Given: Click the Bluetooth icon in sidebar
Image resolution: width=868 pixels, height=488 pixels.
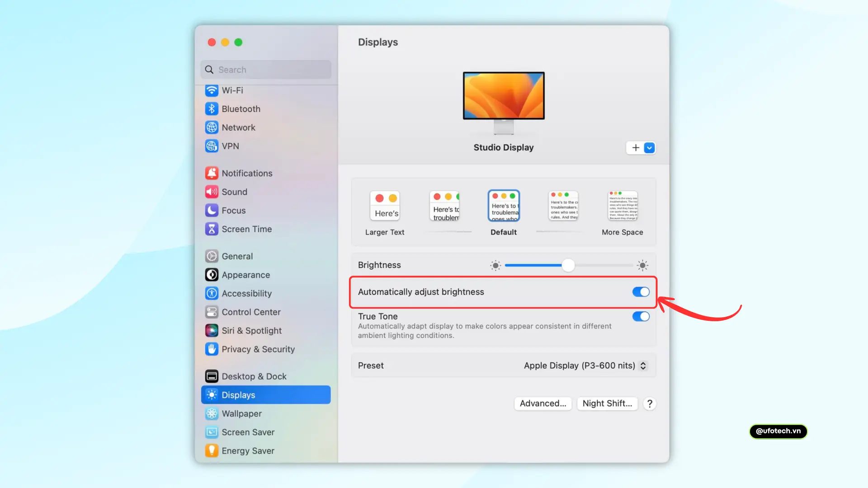Looking at the screenshot, I should pyautogui.click(x=212, y=109).
